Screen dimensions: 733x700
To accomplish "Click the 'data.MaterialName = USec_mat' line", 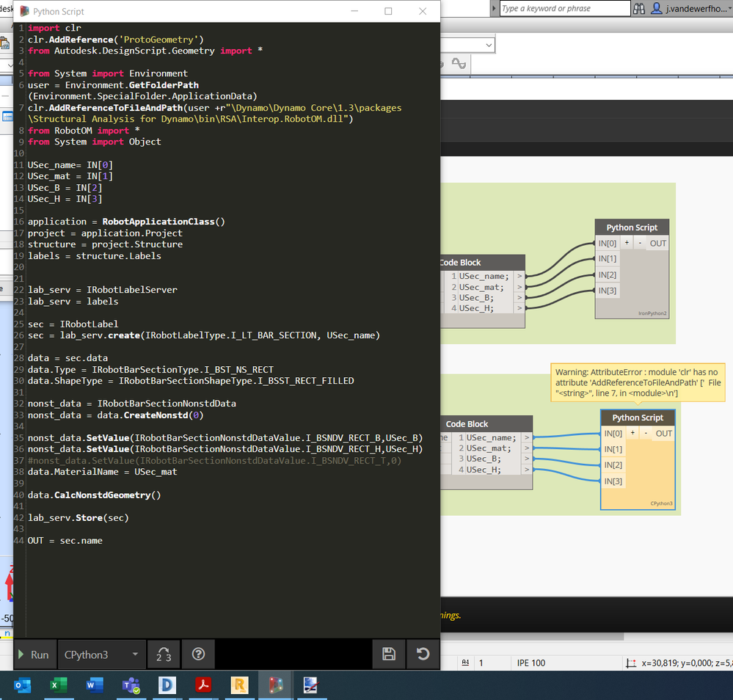I will [x=103, y=472].
